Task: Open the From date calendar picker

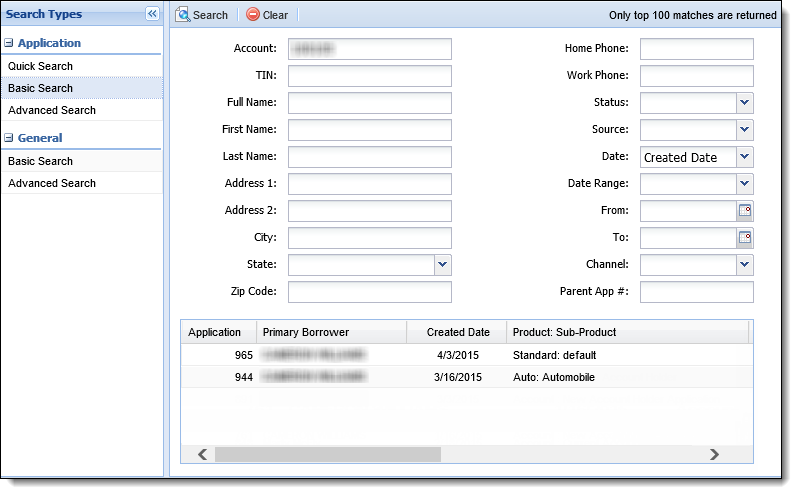Action: pos(744,210)
